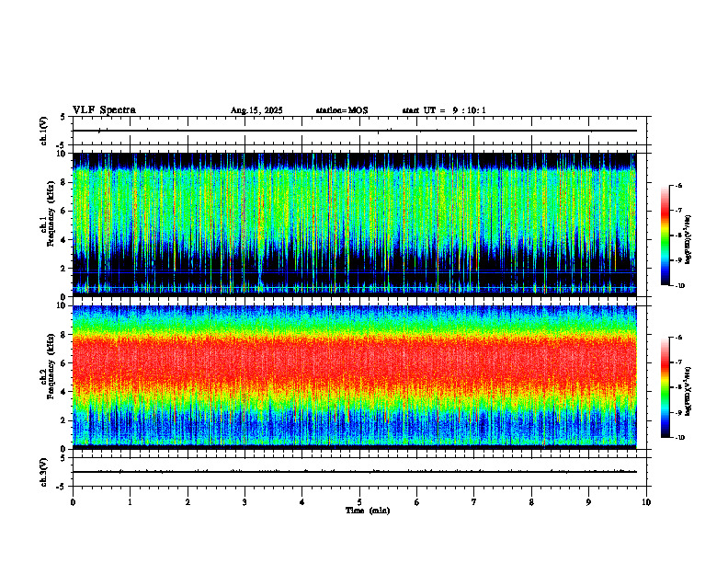Click the "-5" tick on ch.3(V) axis
The height and width of the screenshot is (563, 728).
(x=62, y=487)
